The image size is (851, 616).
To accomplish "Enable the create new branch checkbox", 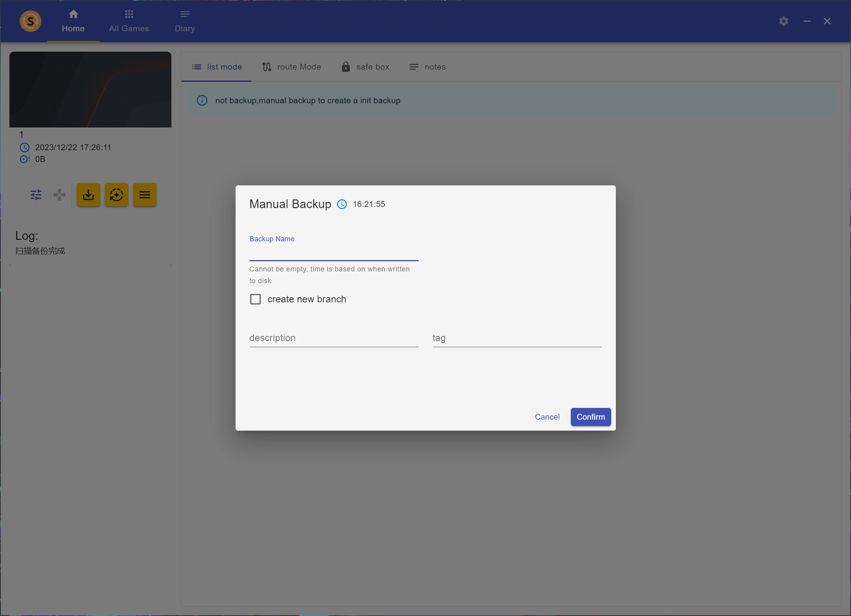I will [255, 299].
